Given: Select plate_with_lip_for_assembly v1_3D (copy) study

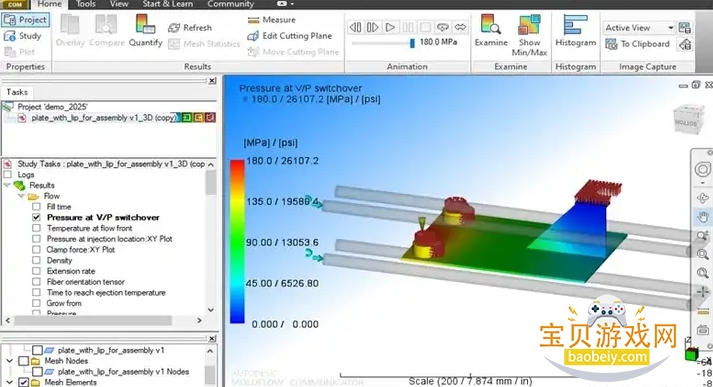Looking at the screenshot, I should pos(104,118).
